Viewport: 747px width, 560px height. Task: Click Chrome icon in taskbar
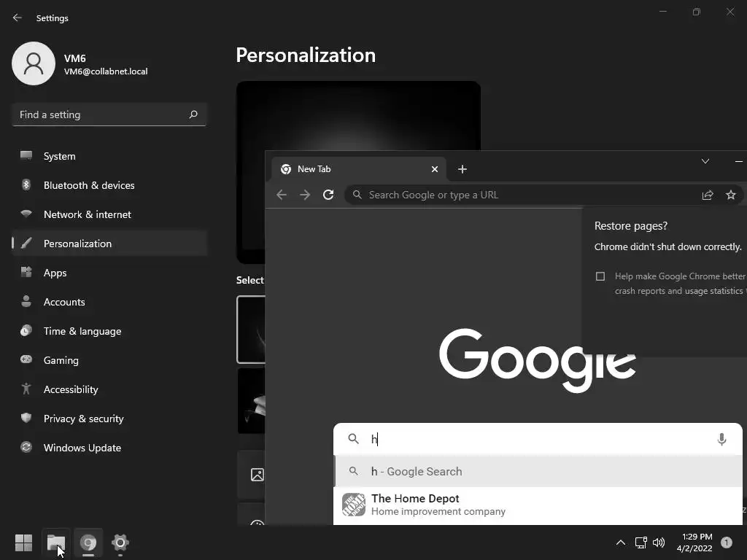pos(88,542)
